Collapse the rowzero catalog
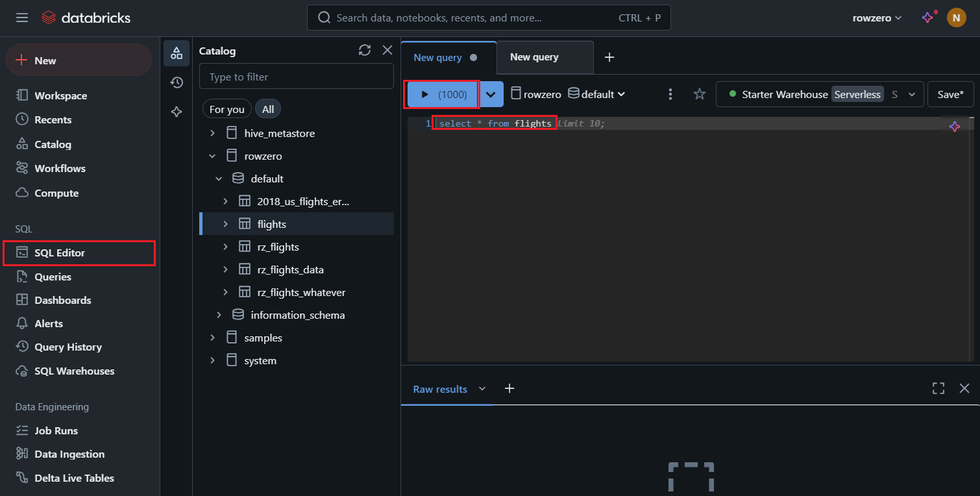 [x=212, y=156]
